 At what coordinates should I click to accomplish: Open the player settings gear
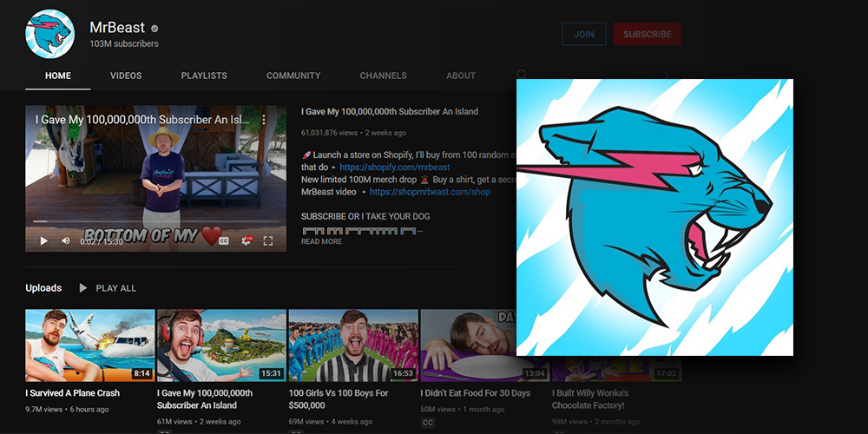[x=247, y=240]
